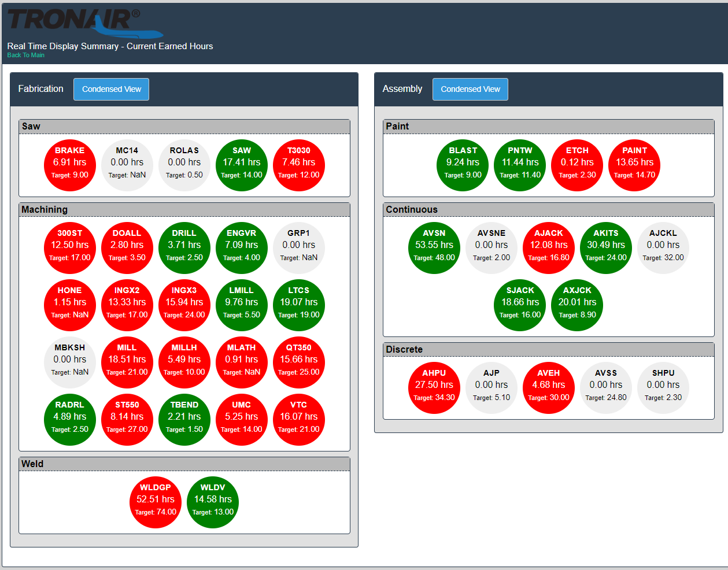Click the AVSNE continuous circle
The image size is (728, 570).
492,248
